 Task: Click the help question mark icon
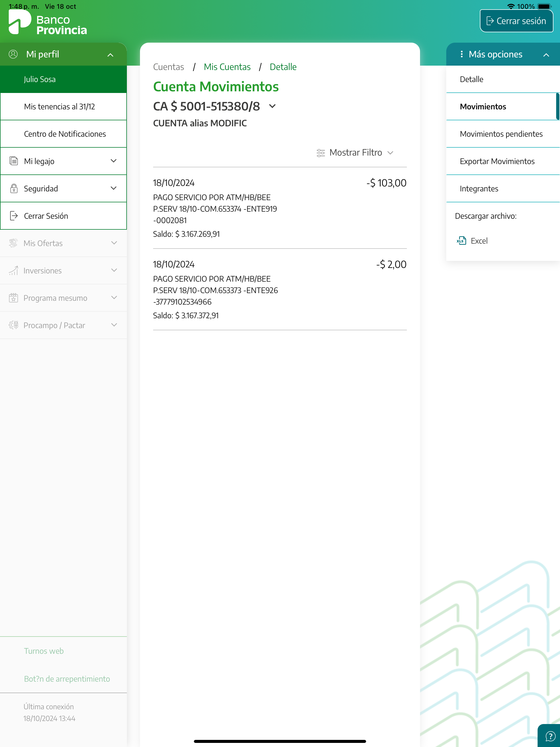pyautogui.click(x=550, y=736)
